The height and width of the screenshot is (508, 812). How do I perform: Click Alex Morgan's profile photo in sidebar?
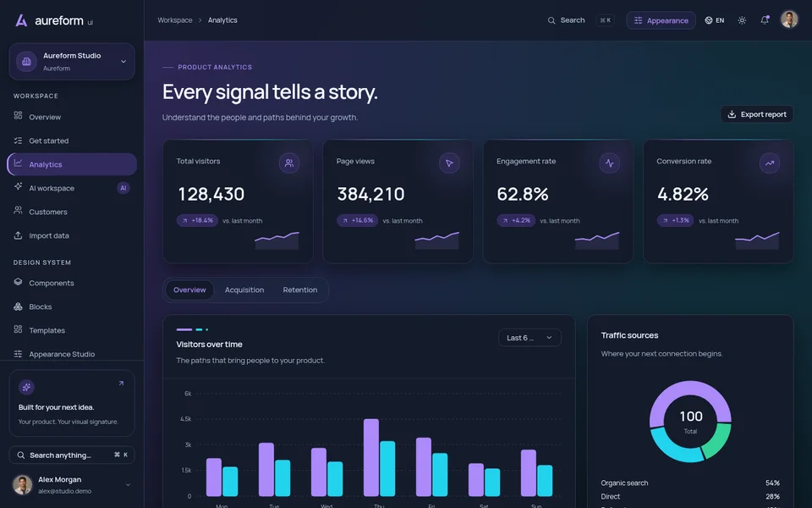coord(22,484)
